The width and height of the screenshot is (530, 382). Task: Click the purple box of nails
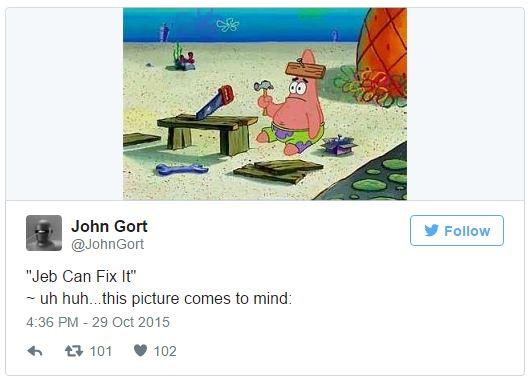pos(338,145)
